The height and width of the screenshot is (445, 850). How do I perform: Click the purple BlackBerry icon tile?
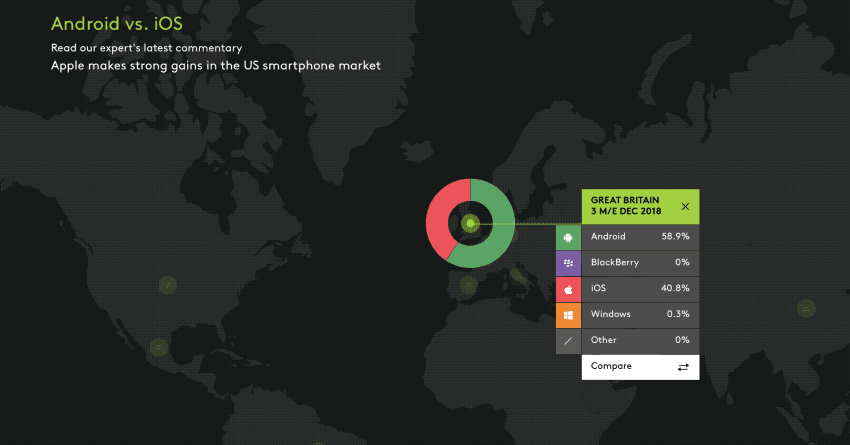(x=568, y=263)
